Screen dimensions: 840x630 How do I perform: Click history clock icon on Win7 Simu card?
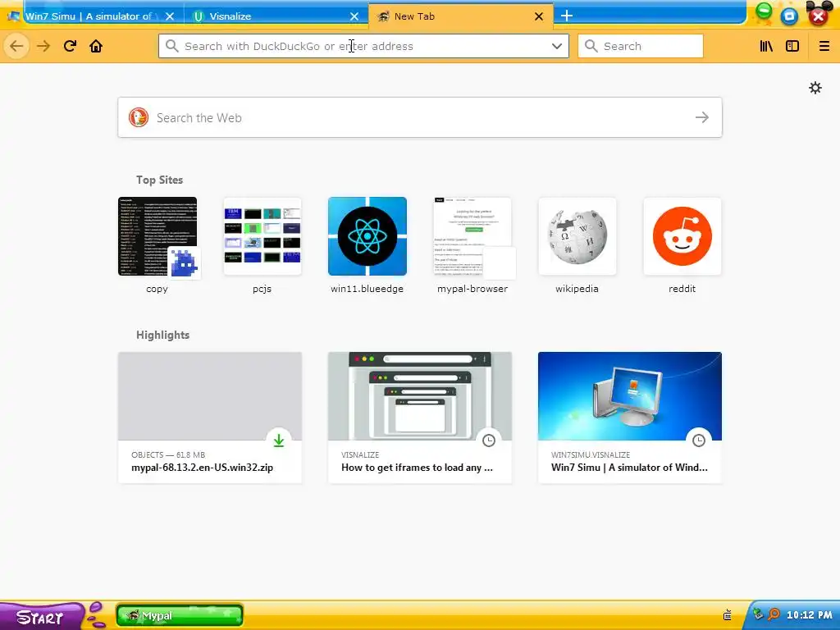(x=699, y=441)
